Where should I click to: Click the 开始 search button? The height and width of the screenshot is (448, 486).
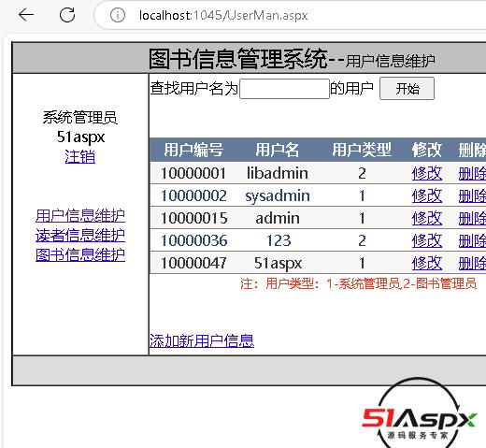click(x=407, y=89)
